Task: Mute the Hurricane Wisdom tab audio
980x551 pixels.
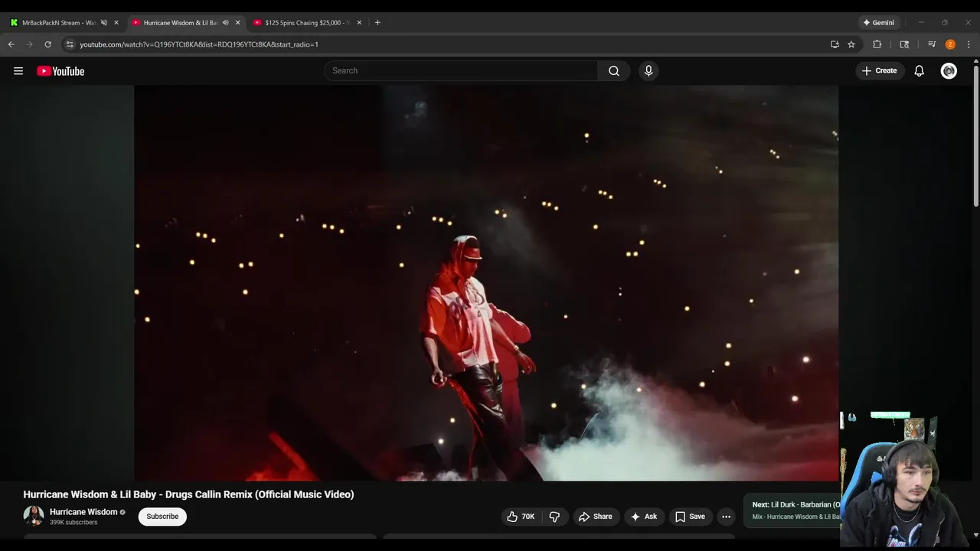Action: pyautogui.click(x=225, y=22)
